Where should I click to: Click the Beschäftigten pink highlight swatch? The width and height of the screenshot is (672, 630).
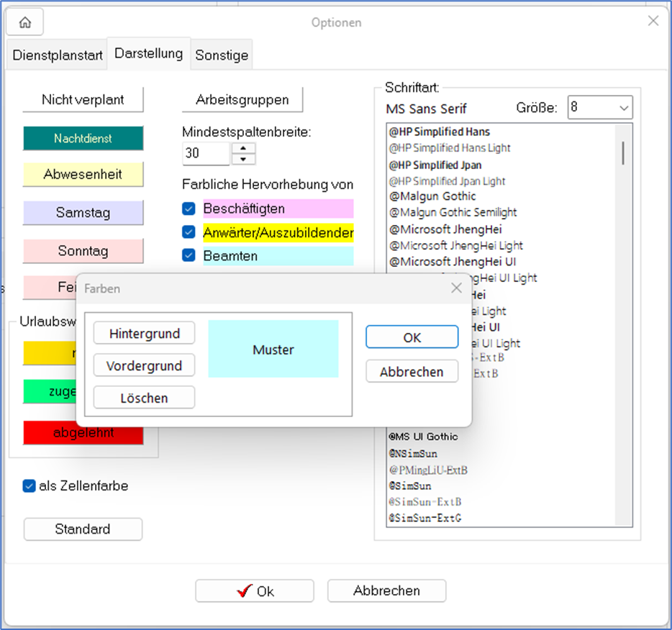278,209
